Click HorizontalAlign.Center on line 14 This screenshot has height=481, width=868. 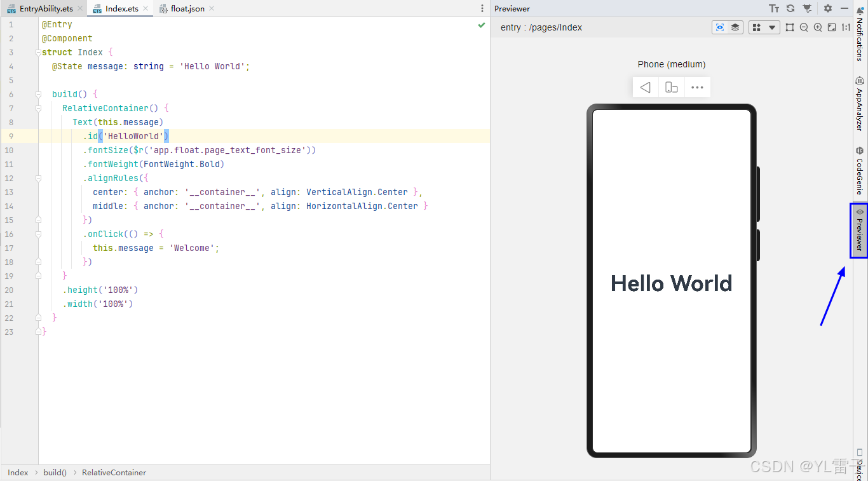(x=362, y=206)
